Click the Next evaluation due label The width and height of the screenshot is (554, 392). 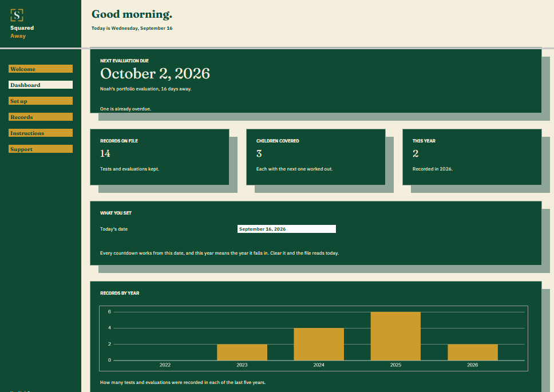coord(124,61)
